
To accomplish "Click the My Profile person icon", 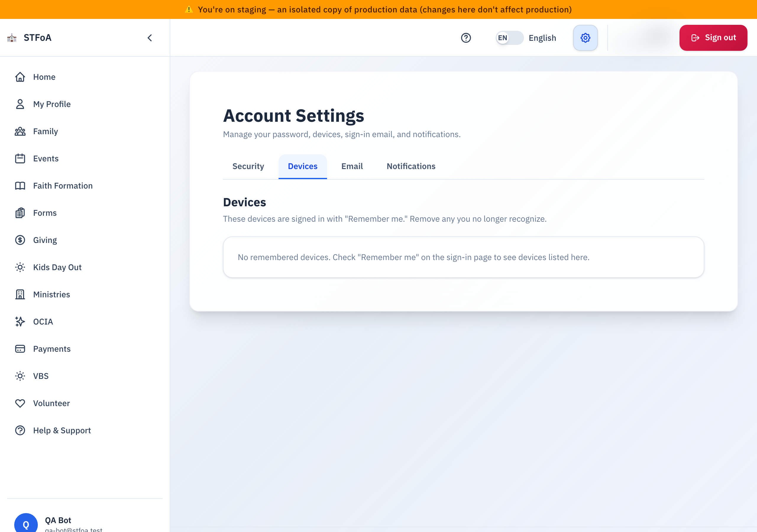I will pyautogui.click(x=20, y=104).
